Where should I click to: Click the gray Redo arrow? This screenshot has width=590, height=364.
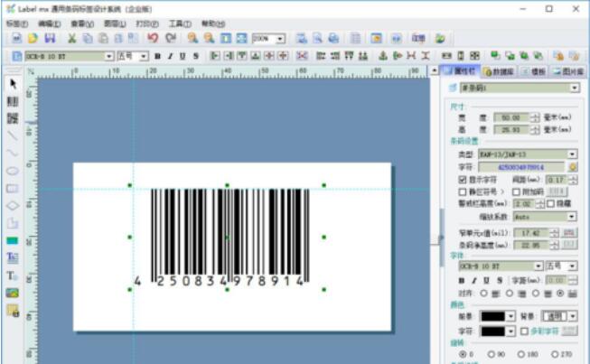pos(171,38)
